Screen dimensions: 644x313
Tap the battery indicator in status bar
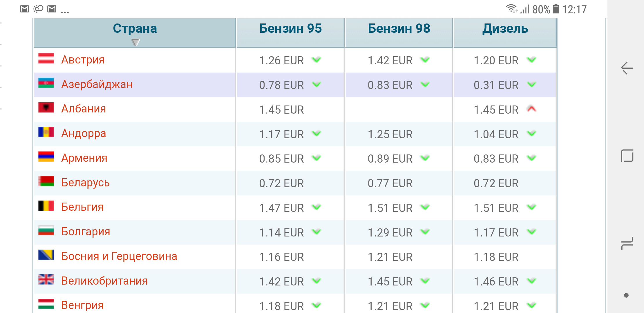tap(556, 9)
